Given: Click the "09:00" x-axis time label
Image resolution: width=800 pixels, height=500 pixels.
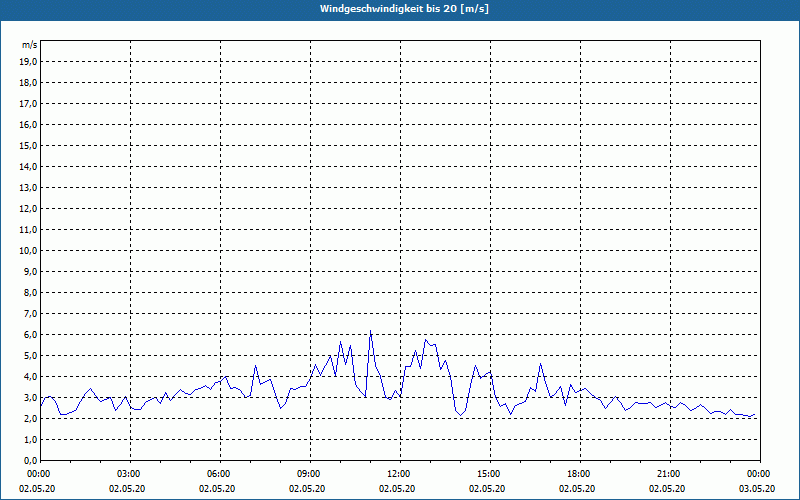Looking at the screenshot, I should coord(310,474).
